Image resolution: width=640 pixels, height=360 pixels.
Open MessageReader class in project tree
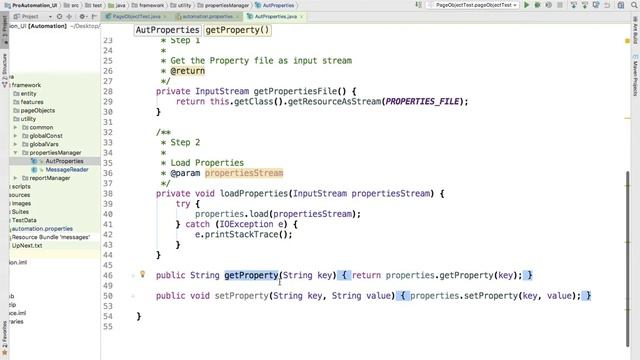[x=60, y=170]
